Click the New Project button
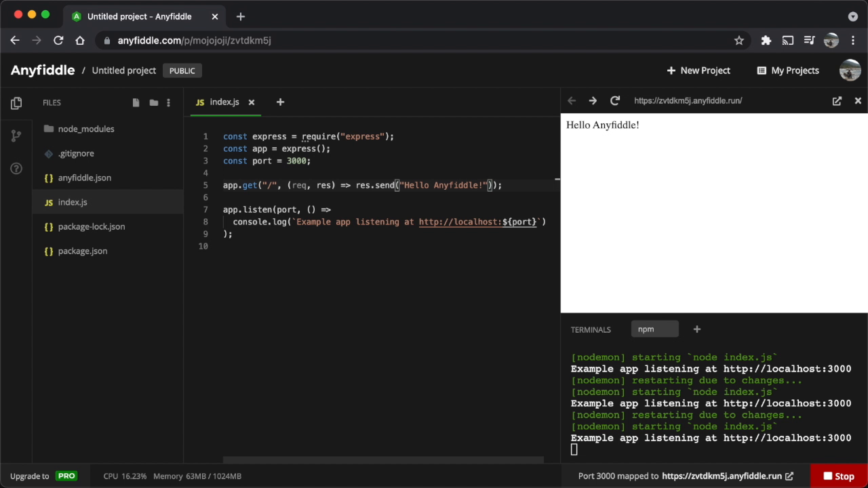The width and height of the screenshot is (868, 488). point(698,70)
